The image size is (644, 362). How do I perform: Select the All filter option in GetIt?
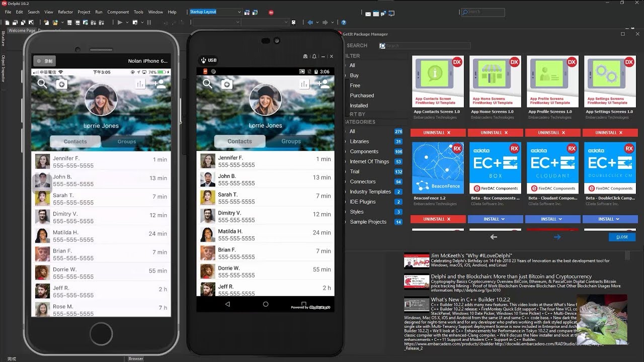[352, 65]
